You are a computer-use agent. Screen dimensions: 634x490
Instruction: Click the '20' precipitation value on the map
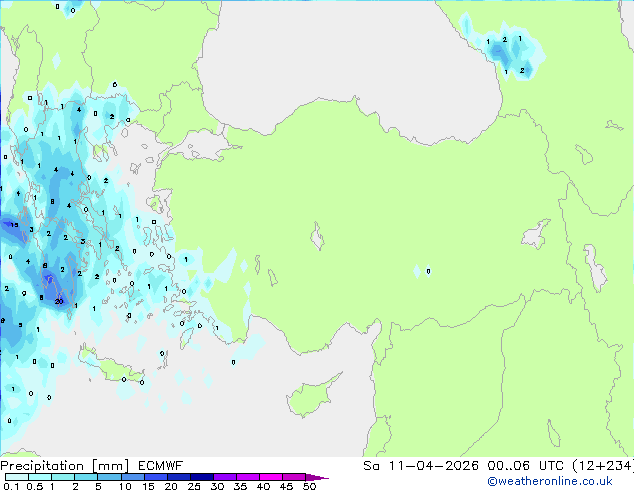tap(59, 302)
